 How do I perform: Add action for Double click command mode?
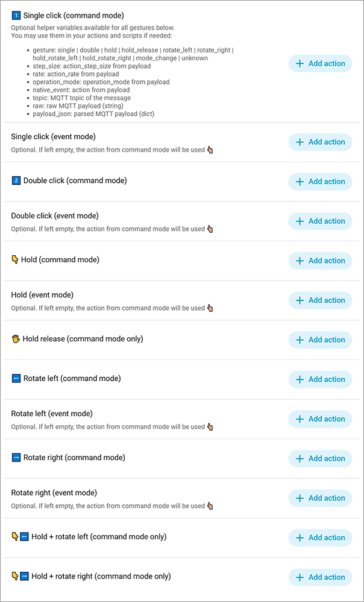pos(320,182)
